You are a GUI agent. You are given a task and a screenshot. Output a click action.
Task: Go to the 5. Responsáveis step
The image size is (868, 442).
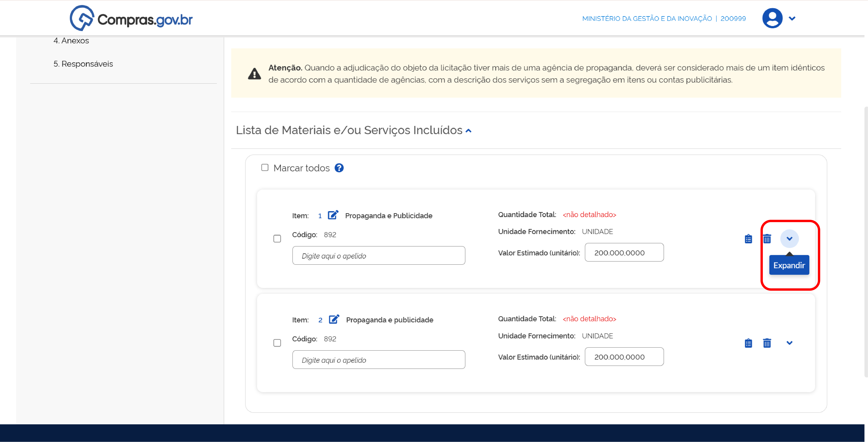[x=83, y=64]
